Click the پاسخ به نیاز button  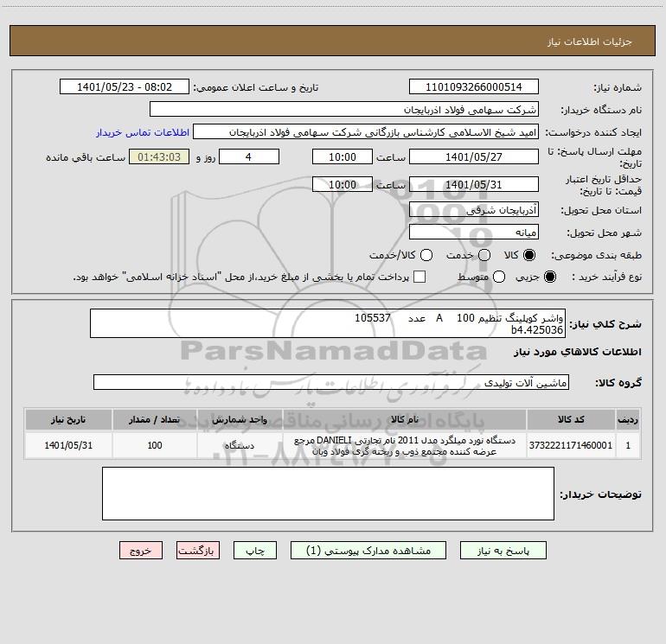coord(503,551)
